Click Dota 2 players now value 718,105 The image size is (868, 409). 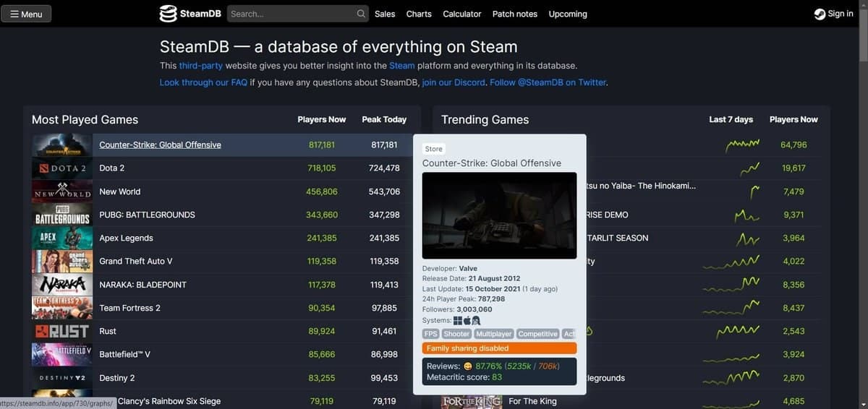coord(322,168)
